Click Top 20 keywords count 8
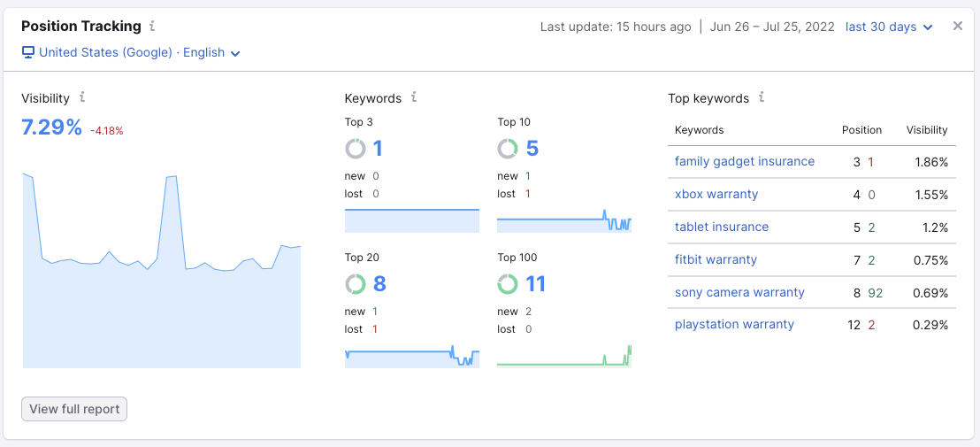 click(379, 284)
